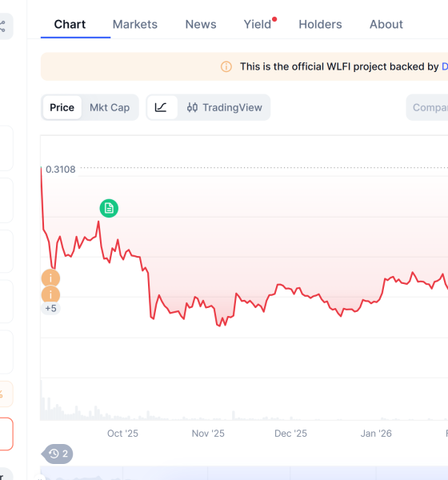Click the info icon in the official project banner
The image size is (448, 480).
(x=226, y=66)
